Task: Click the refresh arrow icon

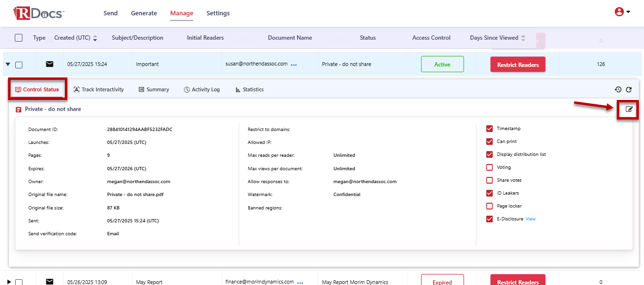Action: tap(629, 89)
